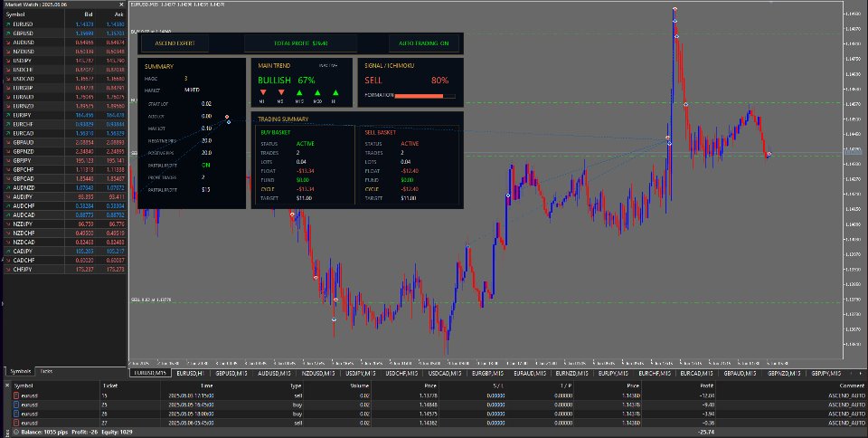Click the down-arrow icon beside AUDUSD in Market Watch
The image size is (868, 438).
[8, 43]
